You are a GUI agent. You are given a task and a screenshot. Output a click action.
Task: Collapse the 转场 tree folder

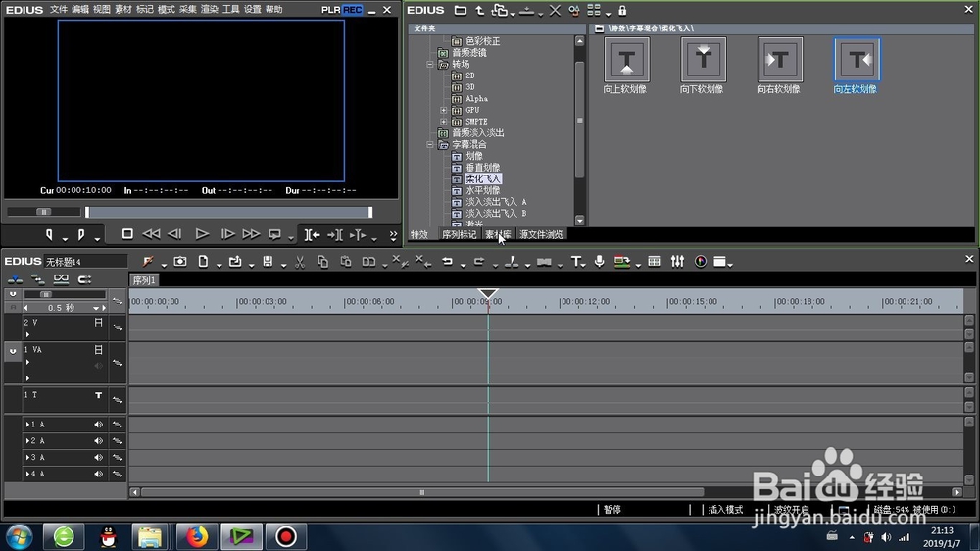(x=430, y=65)
